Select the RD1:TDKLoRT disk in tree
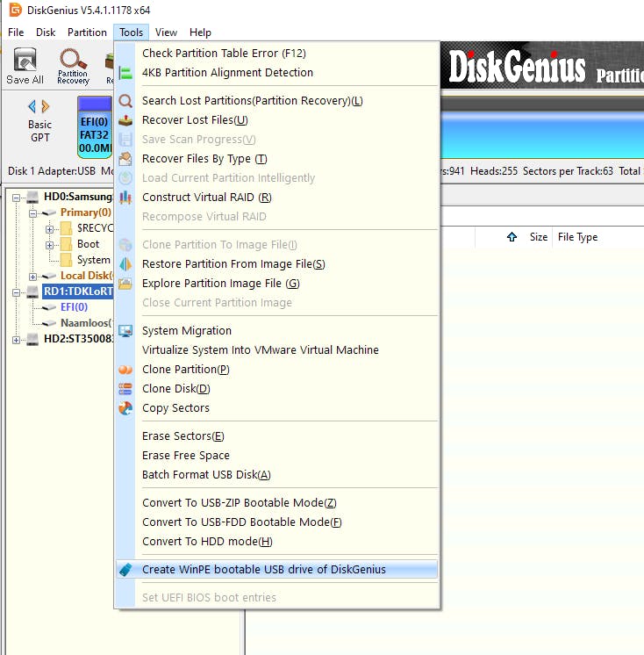Screen dimensions: 644x655 tap(78, 292)
